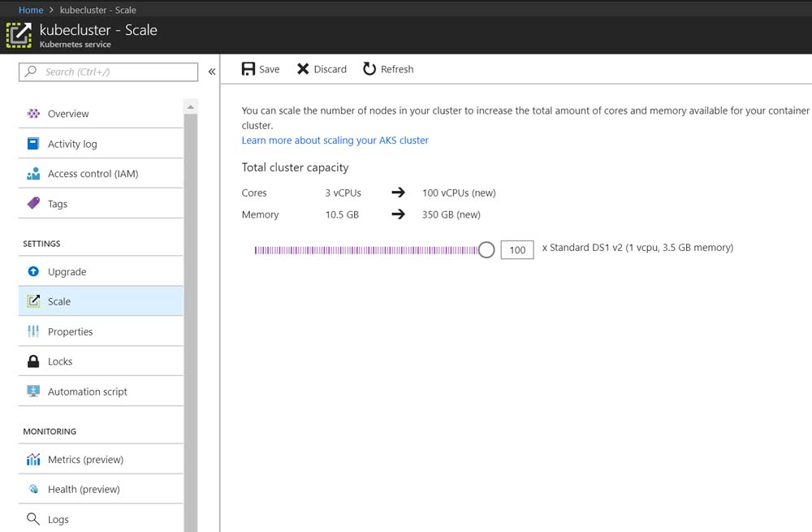Open Learn more about scaling link
Viewport: 812px width, 532px height.
tap(335, 141)
